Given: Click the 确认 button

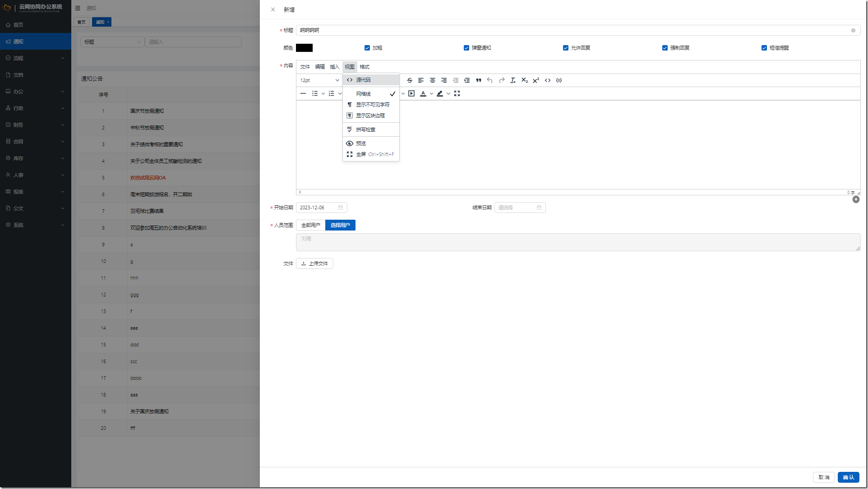Looking at the screenshot, I should (848, 477).
